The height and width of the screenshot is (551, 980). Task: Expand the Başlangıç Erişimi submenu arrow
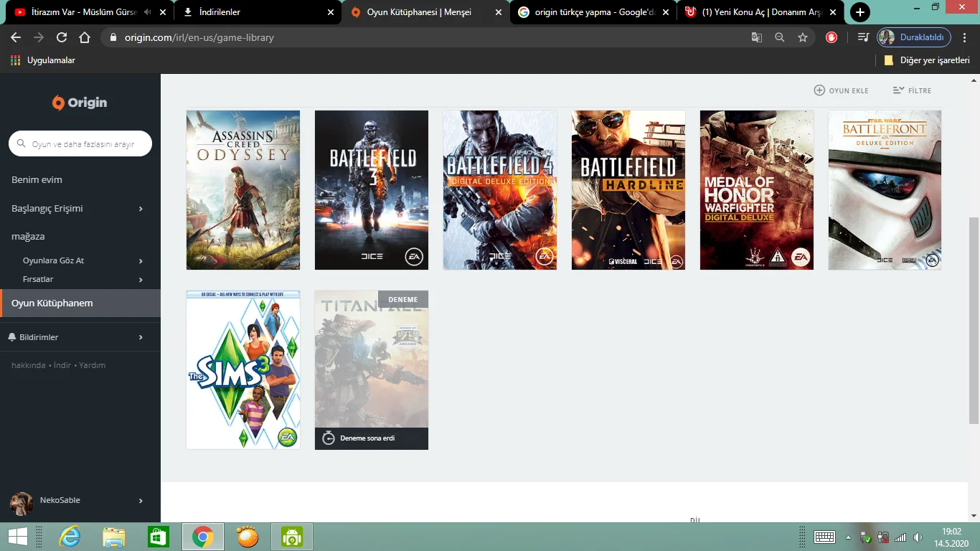(141, 209)
